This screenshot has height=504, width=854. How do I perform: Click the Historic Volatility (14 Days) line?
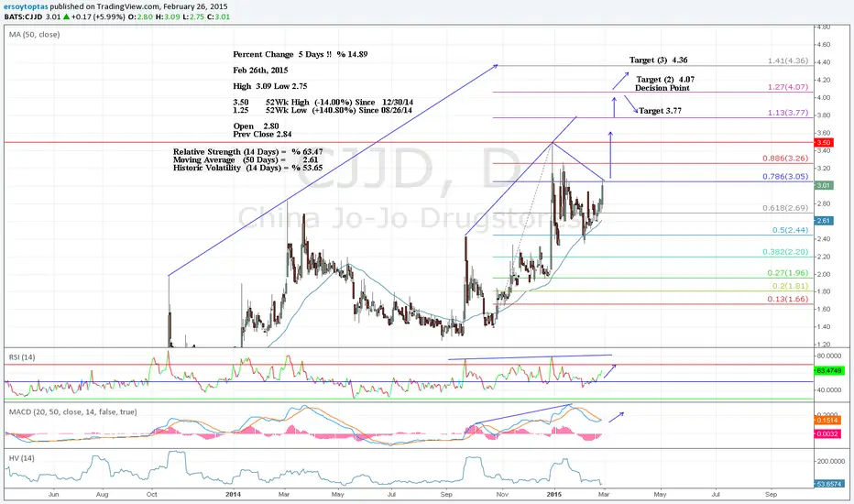click(247, 169)
